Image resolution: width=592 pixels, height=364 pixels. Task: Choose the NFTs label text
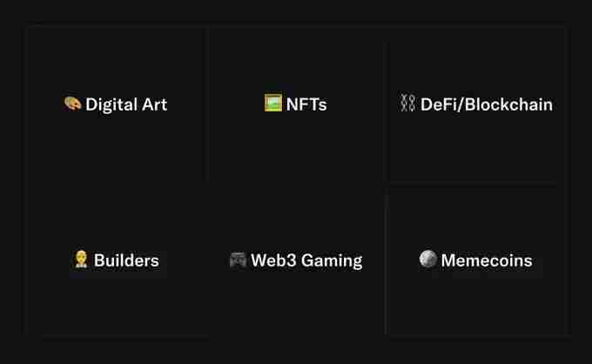tap(306, 104)
